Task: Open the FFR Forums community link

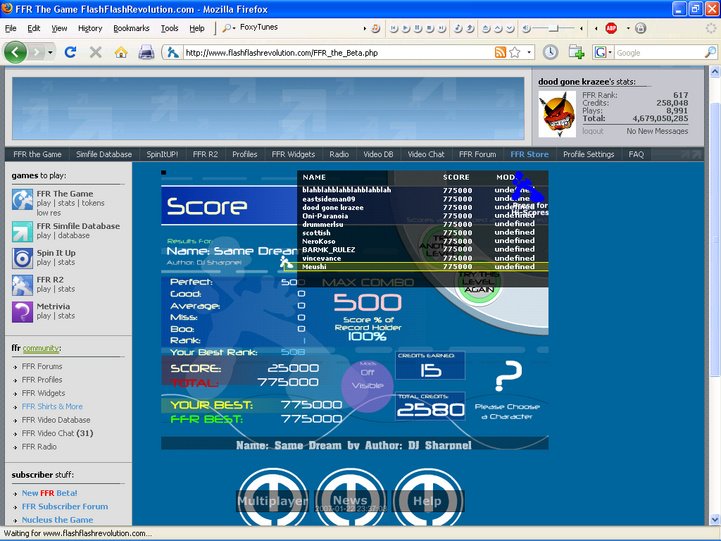Action: pyautogui.click(x=42, y=366)
